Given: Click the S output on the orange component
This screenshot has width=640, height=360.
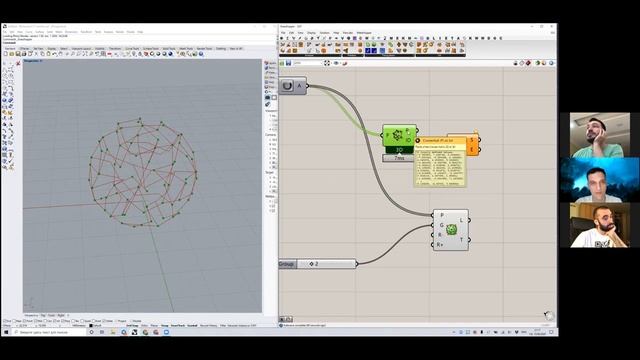Looking at the screenshot, I should 472,140.
